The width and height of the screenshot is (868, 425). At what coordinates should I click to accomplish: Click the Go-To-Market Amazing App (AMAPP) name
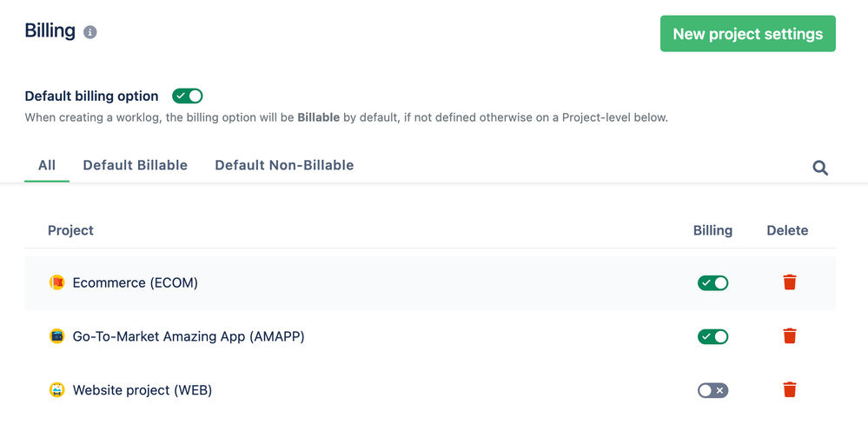click(x=189, y=336)
